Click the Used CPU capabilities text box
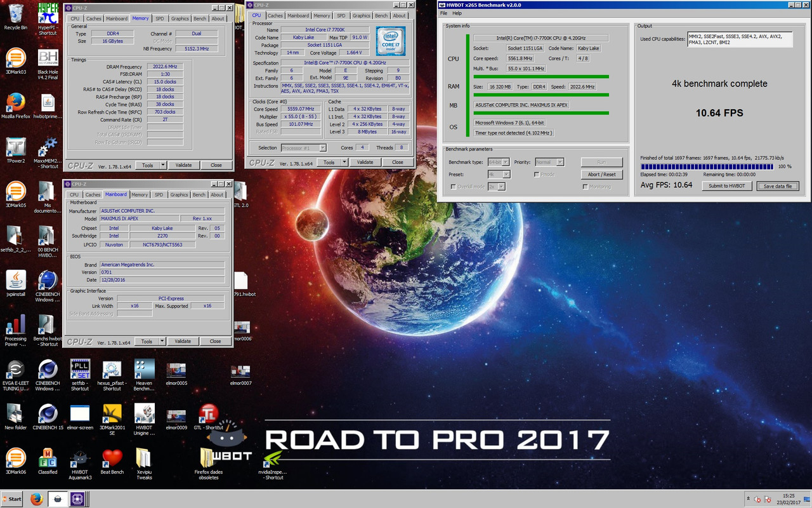 coord(740,39)
